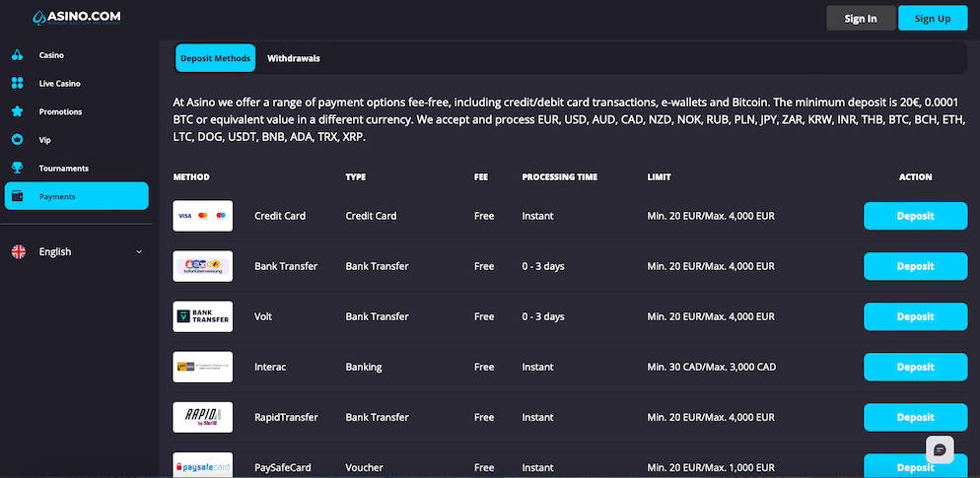
Task: Click Deposit for Volt
Action: point(916,316)
